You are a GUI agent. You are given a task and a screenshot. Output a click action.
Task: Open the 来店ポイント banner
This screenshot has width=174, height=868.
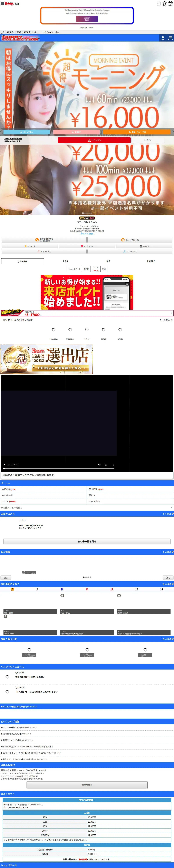87,292
